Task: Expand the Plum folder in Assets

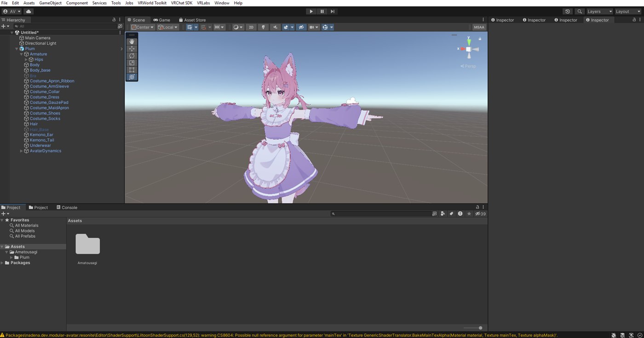Action: (12, 258)
